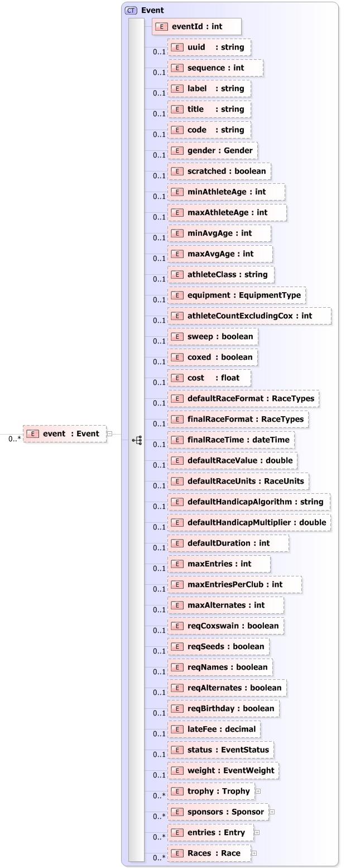Select defaultRaceUnits : RaceUnits element
346x868 pixels.
[x=238, y=481]
